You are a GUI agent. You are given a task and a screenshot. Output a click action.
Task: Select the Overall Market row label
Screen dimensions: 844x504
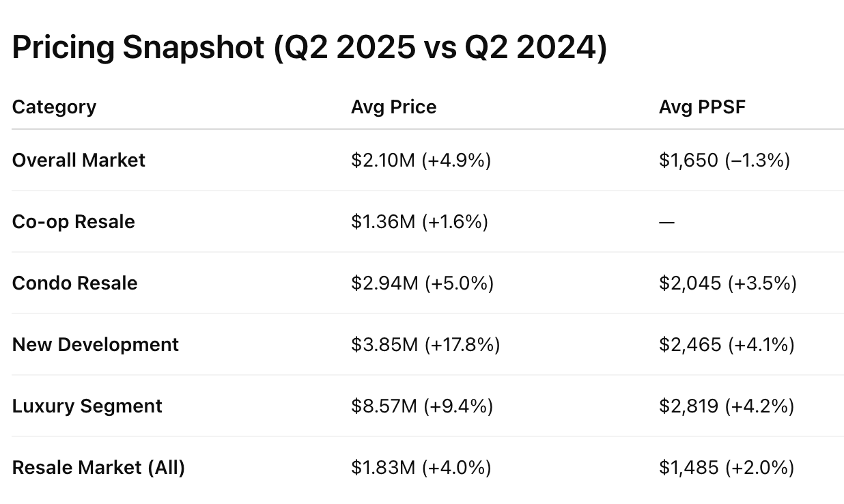click(x=79, y=160)
